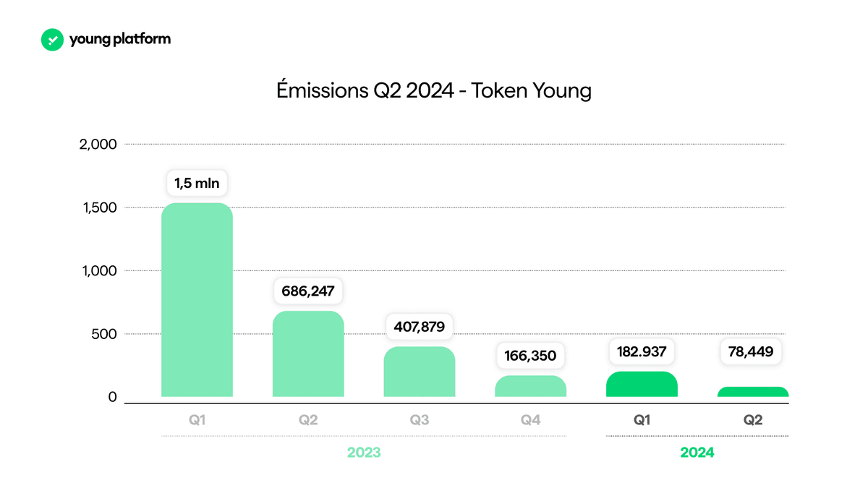Click the Q3 2023 bar
The image size is (868, 488).
point(420,372)
